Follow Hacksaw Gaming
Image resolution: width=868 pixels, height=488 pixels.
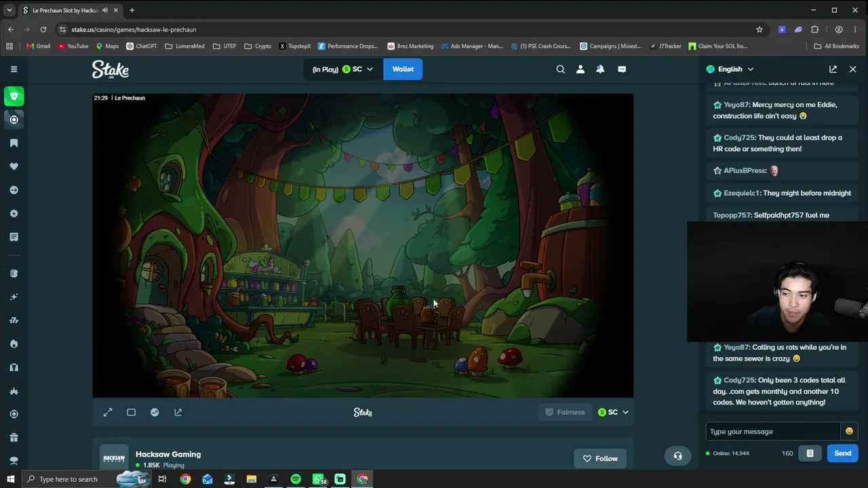coord(600,459)
